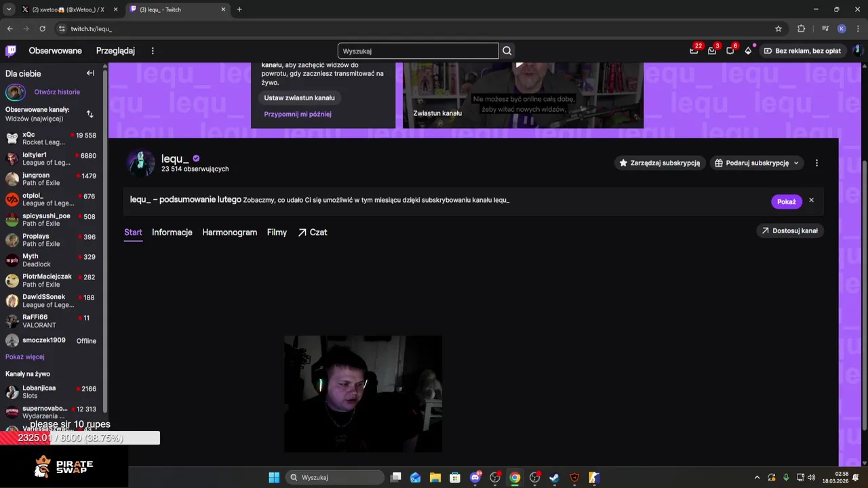Open jungroan channel in sidebar
This screenshot has height=488, width=868.
coord(51,179)
